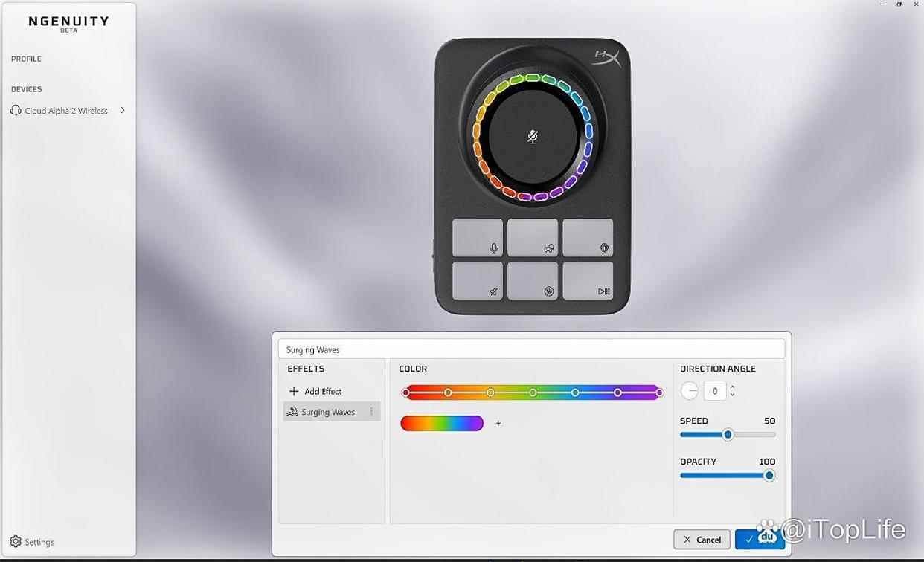Select the rainbow gradient preset swatch
The height and width of the screenshot is (562, 924).
point(442,423)
